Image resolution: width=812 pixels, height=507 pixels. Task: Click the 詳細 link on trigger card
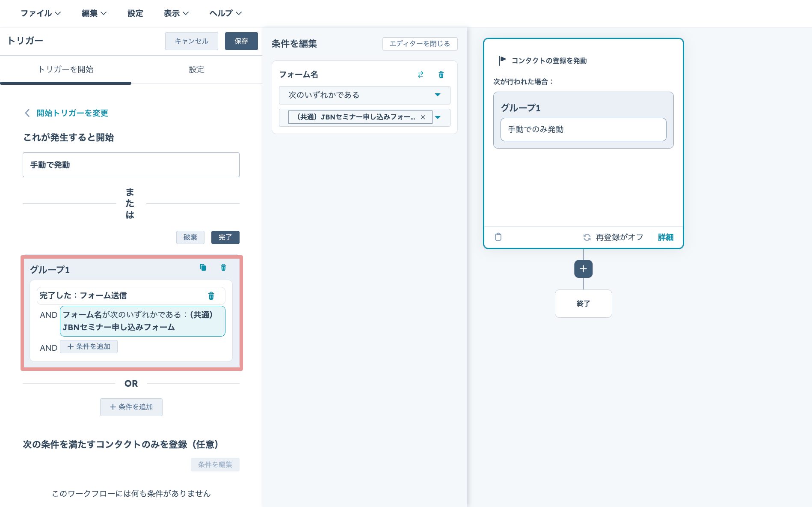(665, 237)
